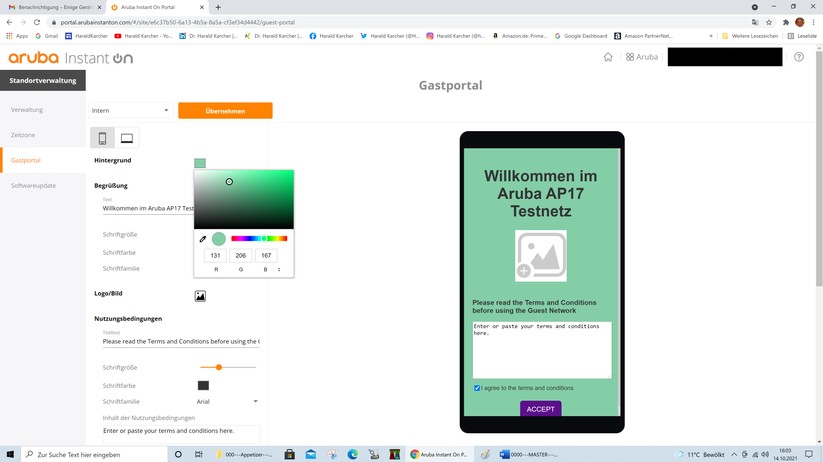Open Aruba apps grid icon
Image resolution: width=823 pixels, height=462 pixels.
630,57
